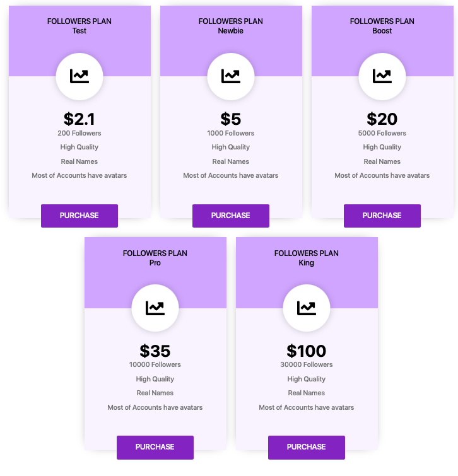Click the chart icon on King plan
Screen dimensions: 458x476
tap(306, 308)
